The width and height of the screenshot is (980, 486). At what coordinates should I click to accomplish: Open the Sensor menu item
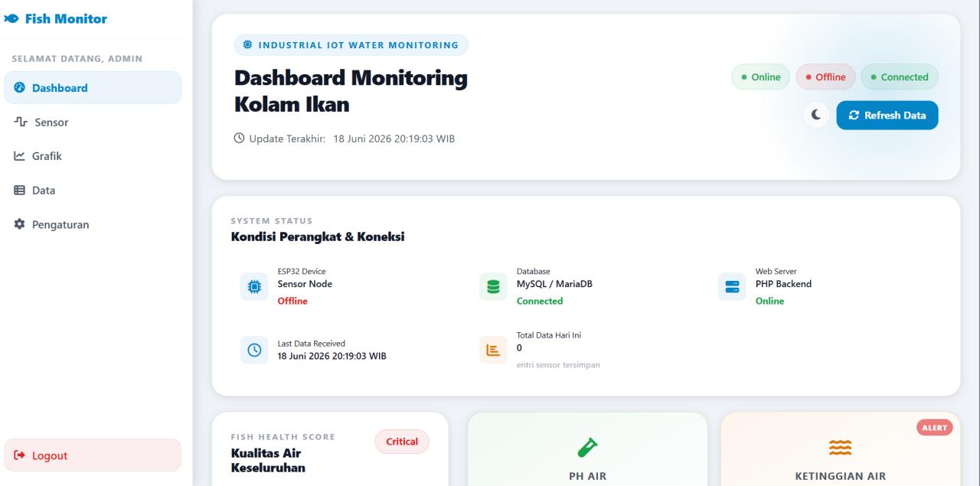(93, 122)
